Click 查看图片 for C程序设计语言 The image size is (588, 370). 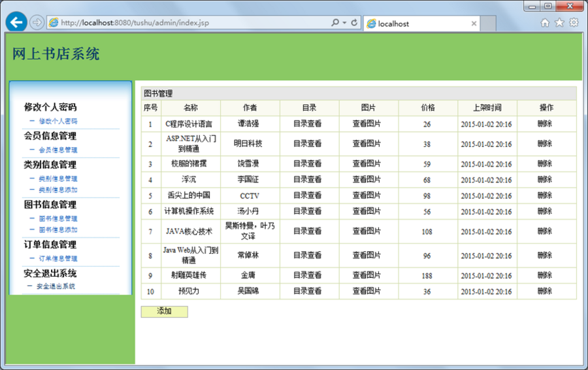click(x=367, y=123)
